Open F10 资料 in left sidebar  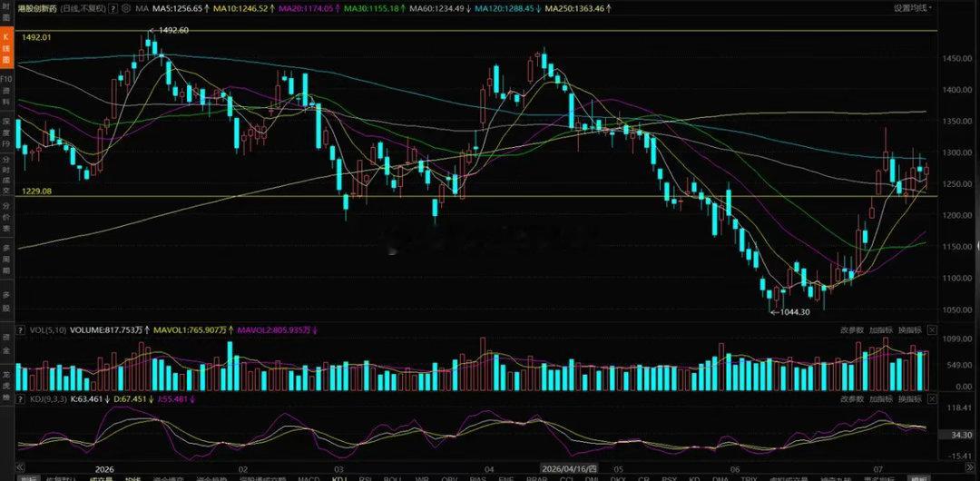(7, 89)
